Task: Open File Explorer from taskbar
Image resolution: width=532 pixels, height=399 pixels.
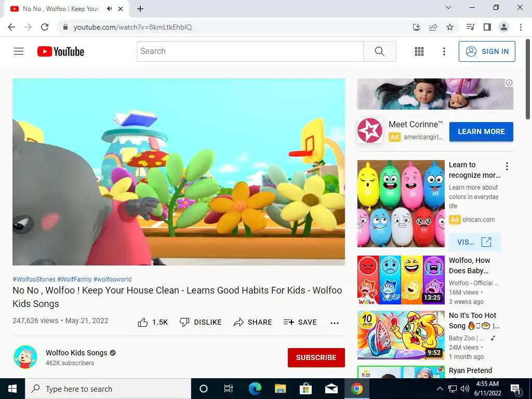Action: (280, 389)
